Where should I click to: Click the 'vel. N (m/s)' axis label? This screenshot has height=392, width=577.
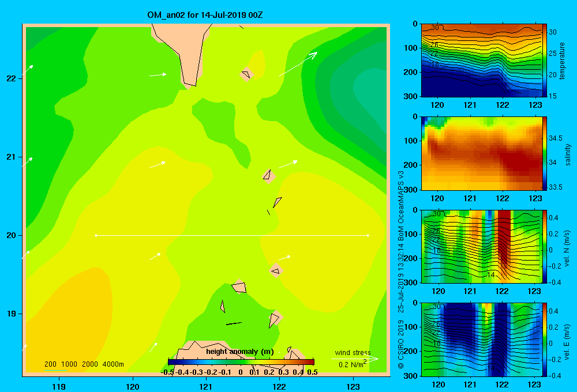coord(567,248)
